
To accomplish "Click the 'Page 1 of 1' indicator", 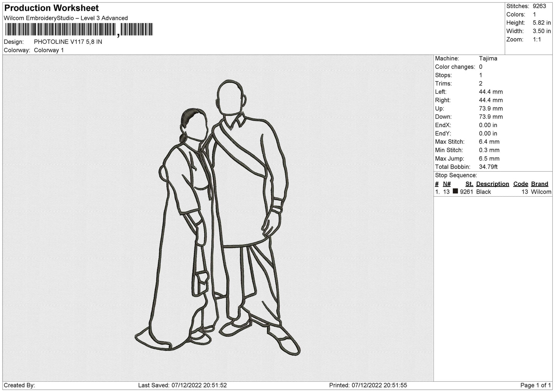I will coord(536,385).
